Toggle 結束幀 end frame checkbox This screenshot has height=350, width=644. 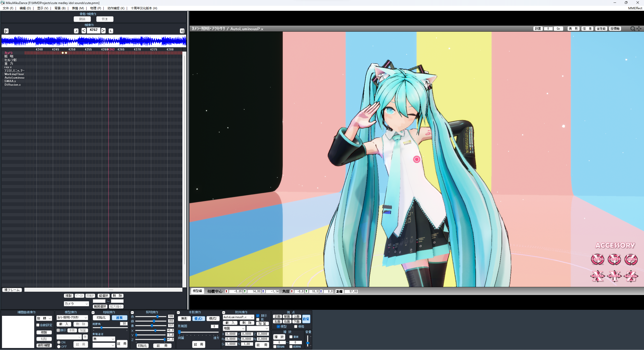[x=291, y=347]
